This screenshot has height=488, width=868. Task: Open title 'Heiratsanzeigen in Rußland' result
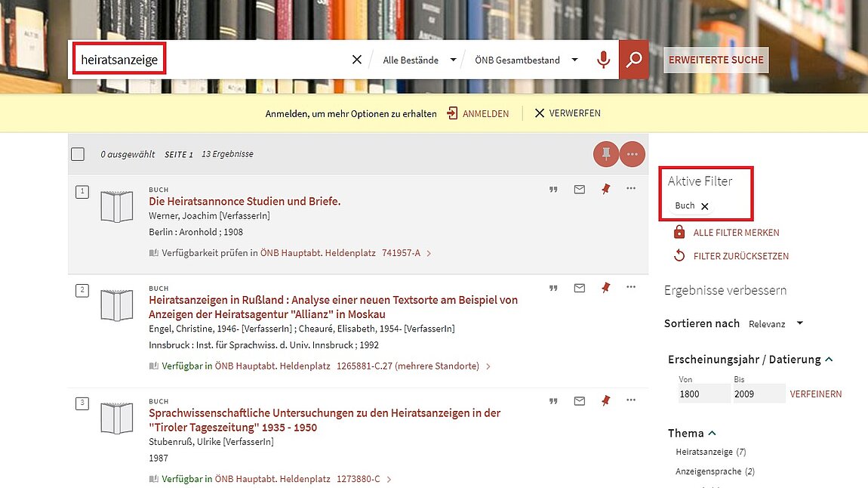pos(334,307)
